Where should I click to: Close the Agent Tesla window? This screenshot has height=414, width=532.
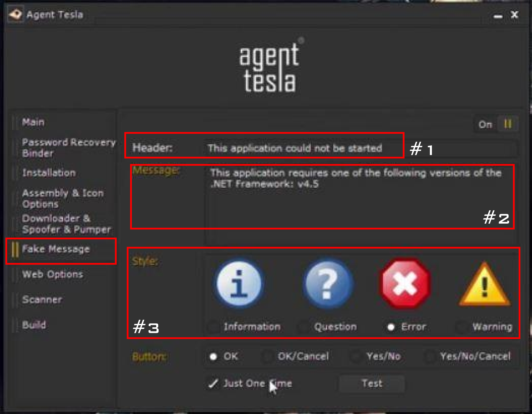[x=514, y=15]
